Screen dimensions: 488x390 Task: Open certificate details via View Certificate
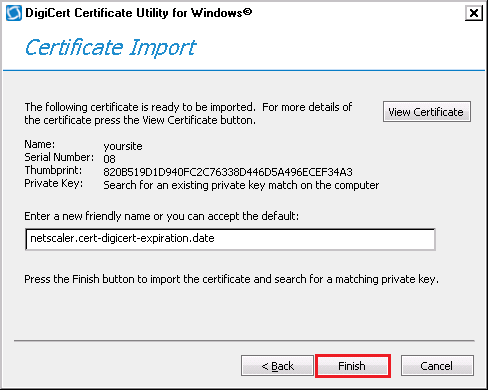427,112
